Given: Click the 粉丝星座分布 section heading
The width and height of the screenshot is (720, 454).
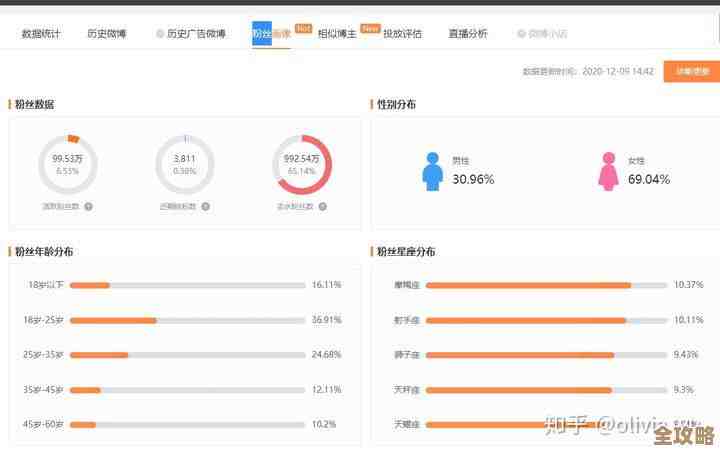Looking at the screenshot, I should click(405, 252).
